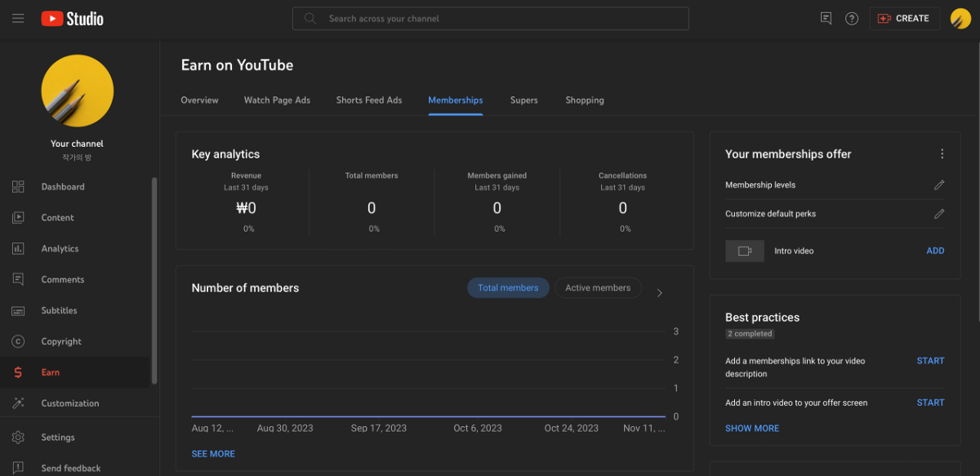Expand Best practices with SHOW MORE
Viewport: 980px width, 476px height.
pos(752,429)
